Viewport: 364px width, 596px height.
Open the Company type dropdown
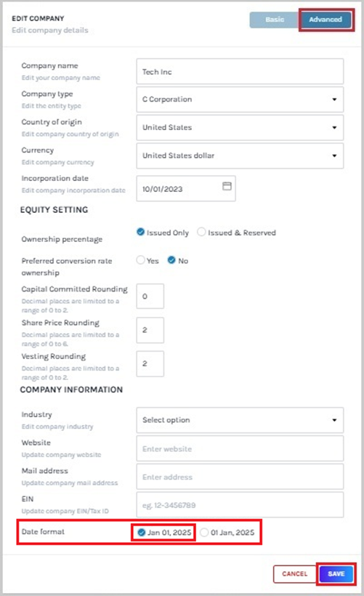click(x=240, y=99)
